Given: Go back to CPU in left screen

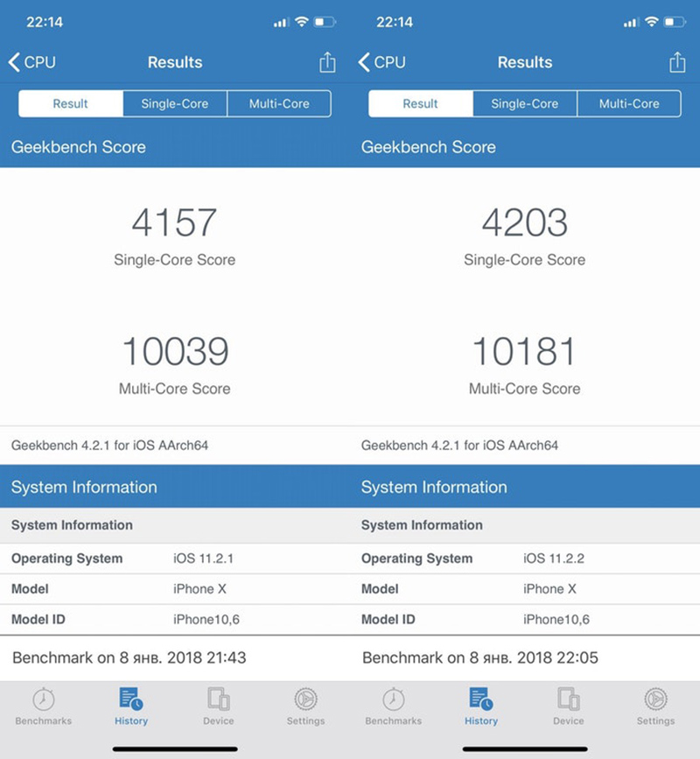Looking at the screenshot, I should pos(31,62).
